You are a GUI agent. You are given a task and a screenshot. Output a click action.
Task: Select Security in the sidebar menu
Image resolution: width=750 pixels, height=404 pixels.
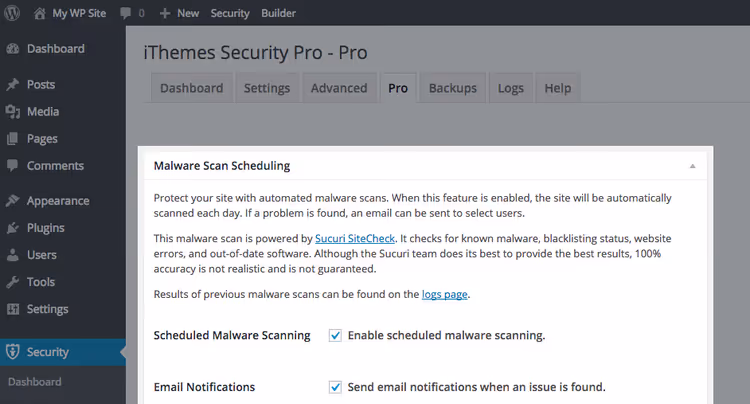48,352
